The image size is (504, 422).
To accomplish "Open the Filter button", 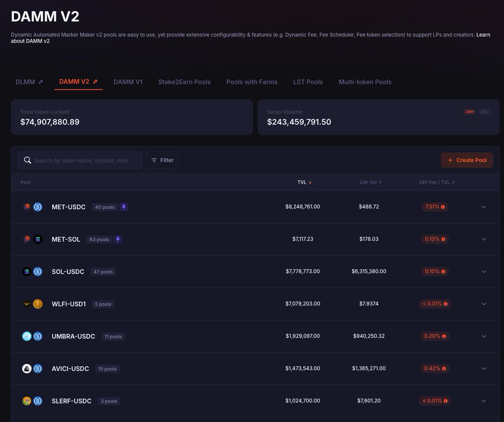I will (x=162, y=160).
